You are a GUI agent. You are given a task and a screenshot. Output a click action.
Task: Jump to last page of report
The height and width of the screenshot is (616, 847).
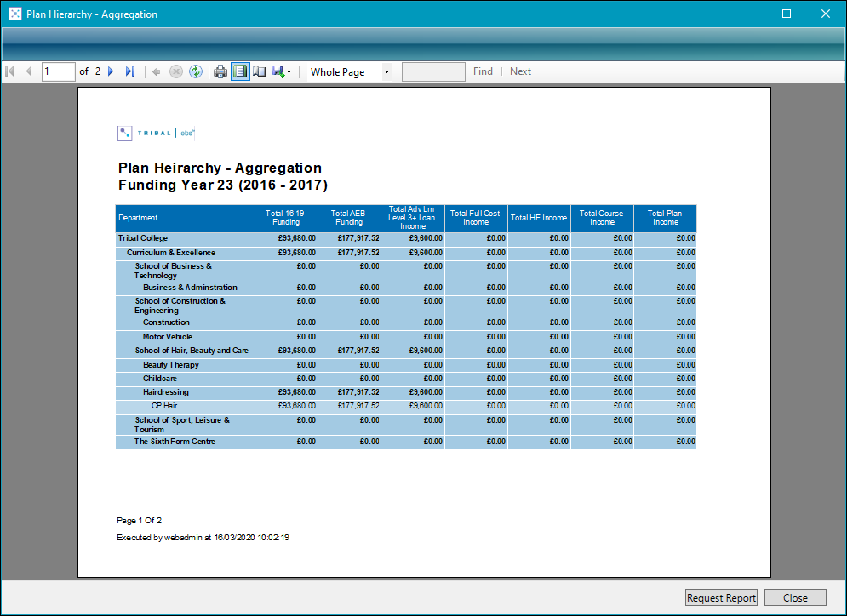[x=130, y=71]
